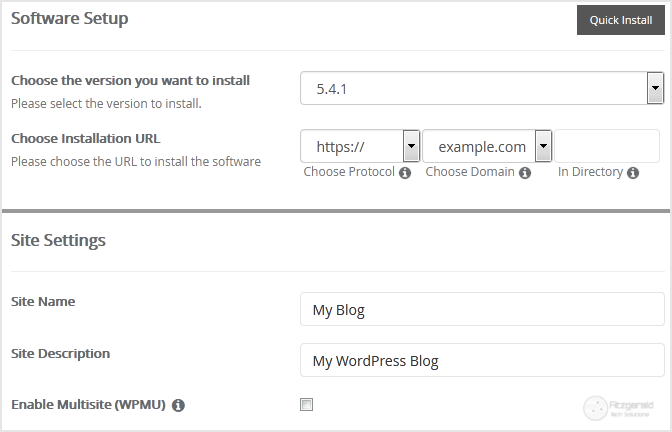Select the Site Description input box

point(482,361)
